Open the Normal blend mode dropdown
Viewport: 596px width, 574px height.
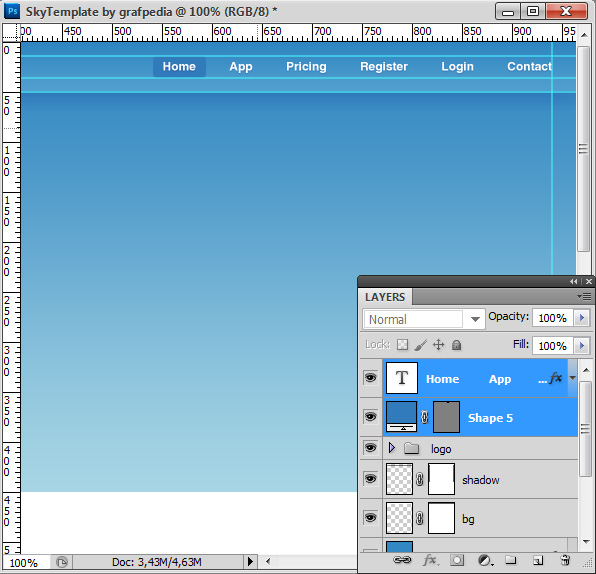(x=424, y=319)
